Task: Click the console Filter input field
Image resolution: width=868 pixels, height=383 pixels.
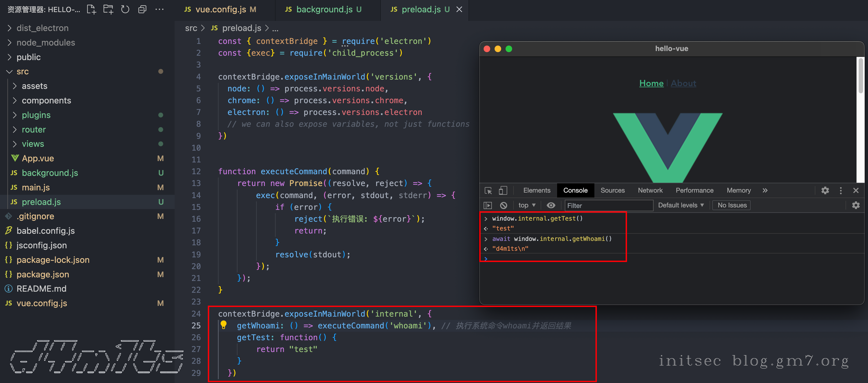Action: point(609,205)
